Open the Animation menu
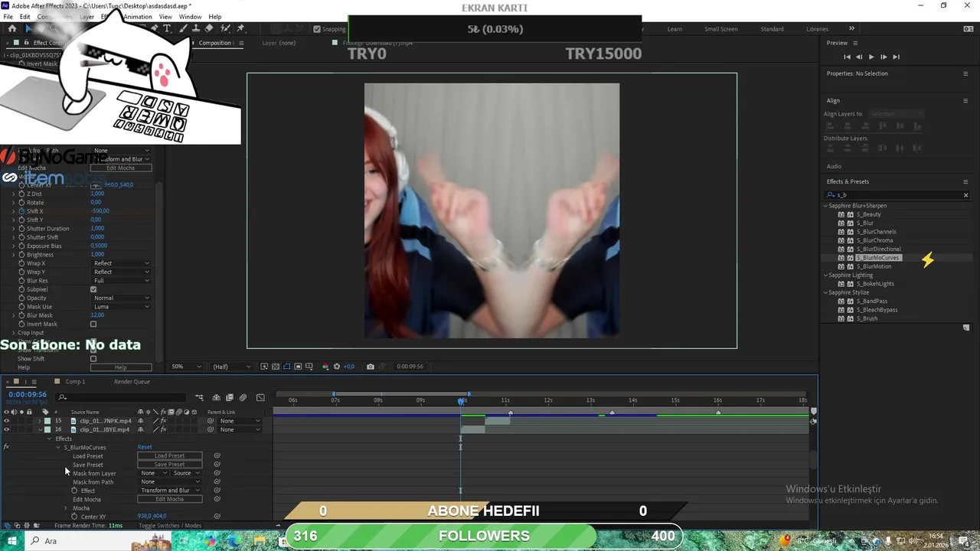The width and height of the screenshot is (980, 551). tap(138, 17)
